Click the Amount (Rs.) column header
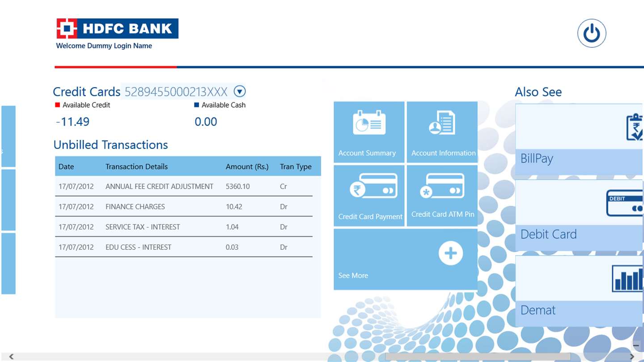 coord(247,167)
